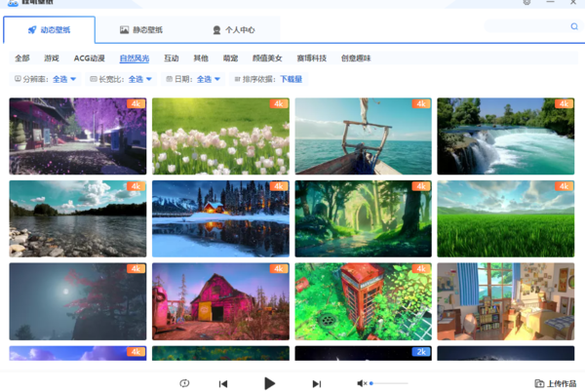Screen dimensions: 585x392
Task: Click the volume slider track
Action: pyautogui.click(x=388, y=383)
